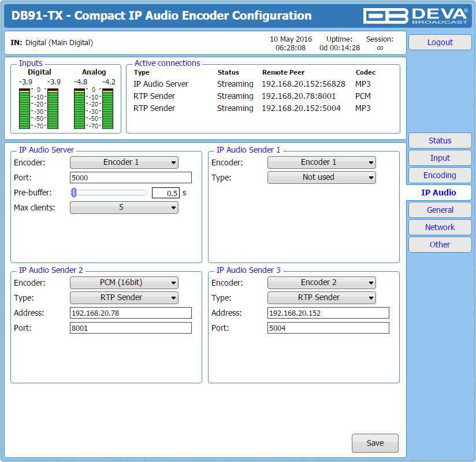Click the Logout button
Image resolution: width=476 pixels, height=462 pixels.
440,42
